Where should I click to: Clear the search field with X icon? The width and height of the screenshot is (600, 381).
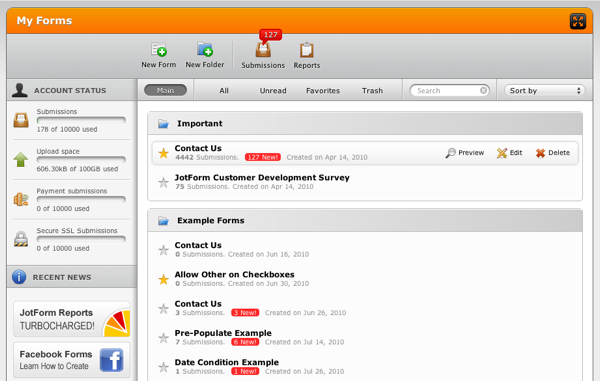pos(483,90)
